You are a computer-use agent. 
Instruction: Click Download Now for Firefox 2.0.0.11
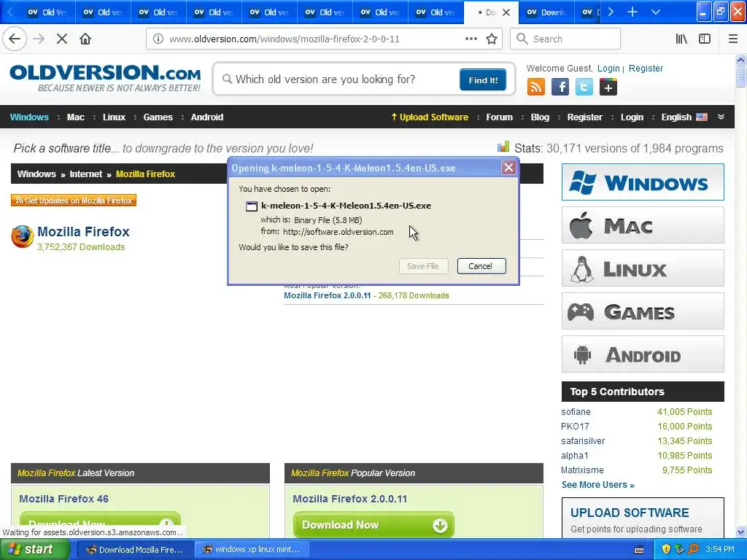[373, 525]
